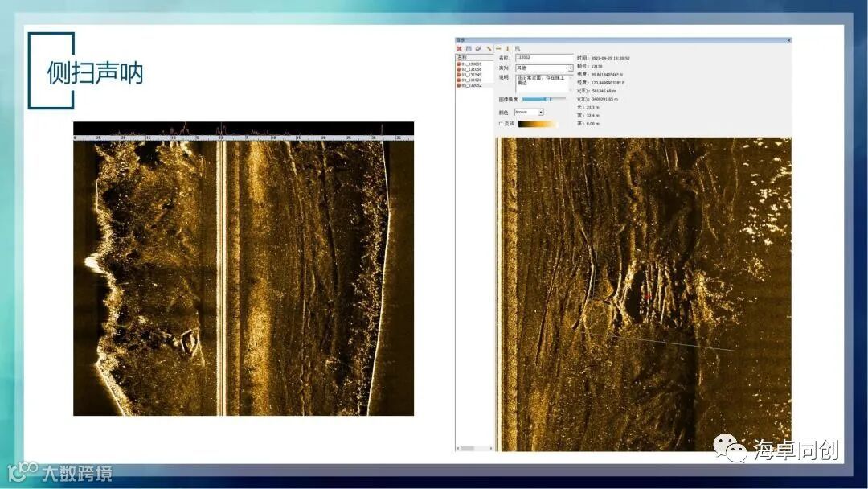Click the 名称 name input field

(x=543, y=58)
